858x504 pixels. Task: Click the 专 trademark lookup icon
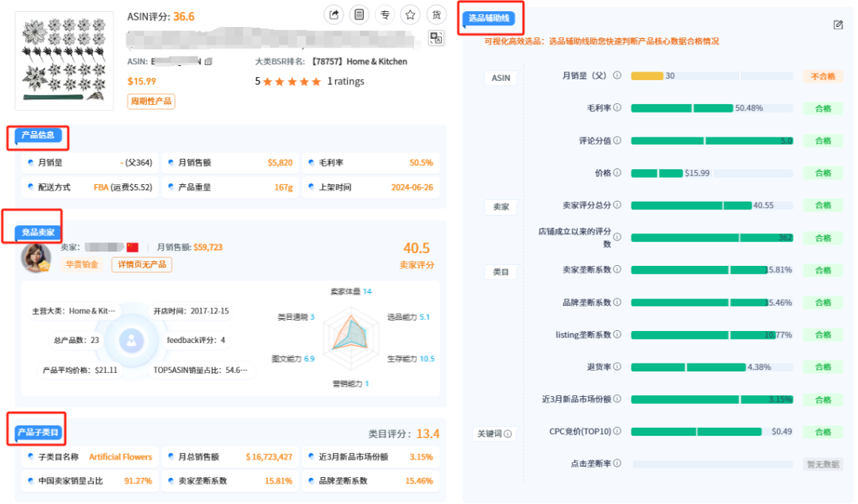click(385, 14)
